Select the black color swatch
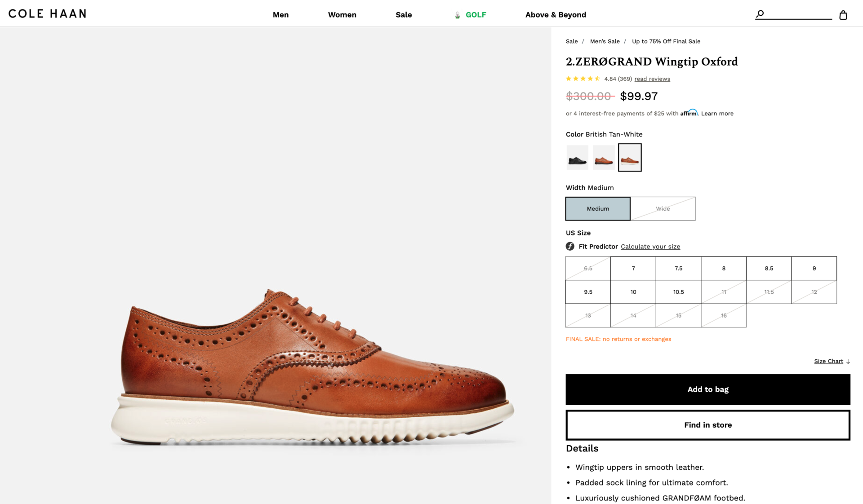 [577, 158]
